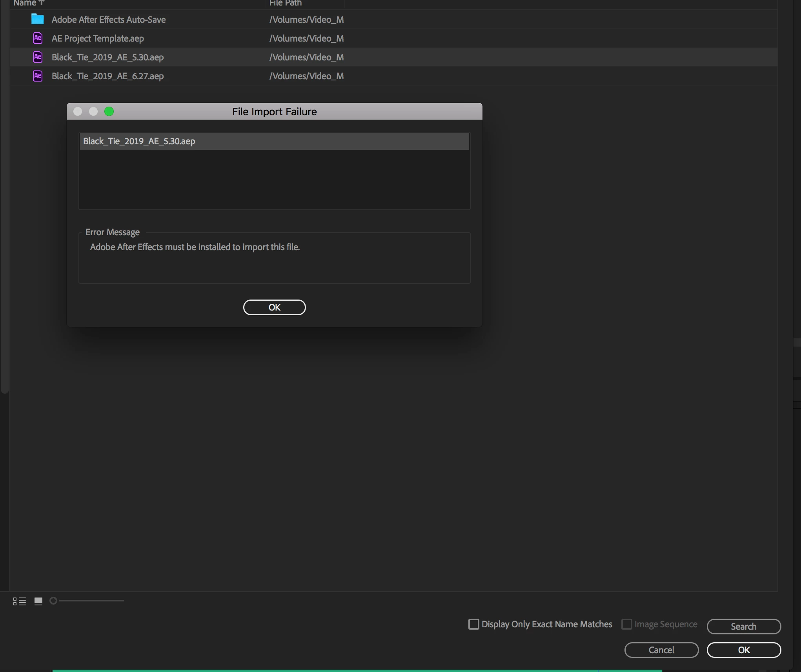Click the left panel vertical scrollbar
Viewport: 801px width, 672px height.
point(4,196)
